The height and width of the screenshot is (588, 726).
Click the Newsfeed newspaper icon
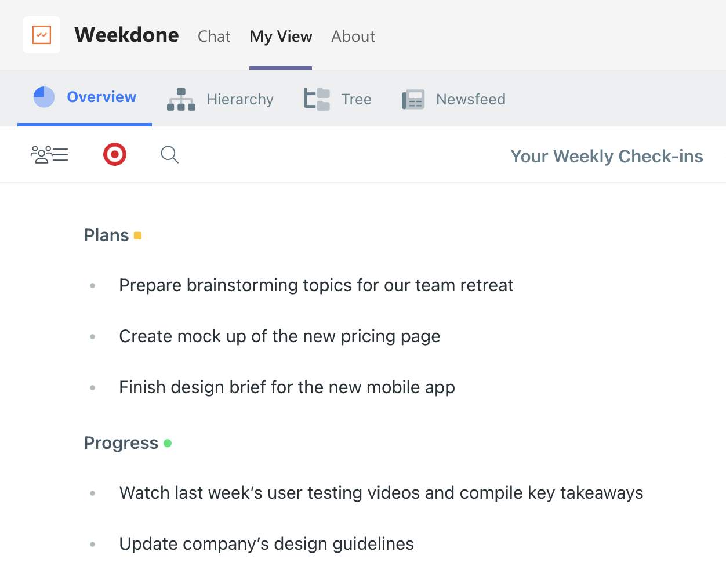tap(413, 99)
